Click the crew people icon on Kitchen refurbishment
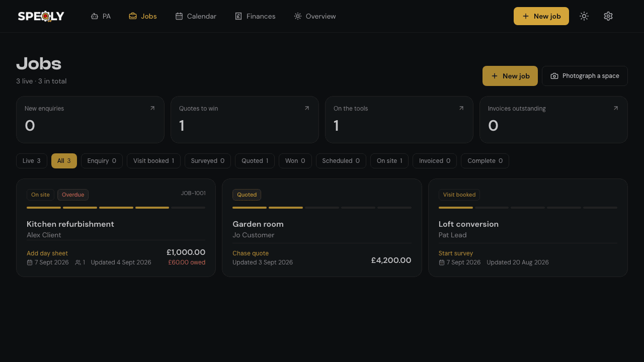Viewport: 644px width, 362px height. click(x=78, y=262)
